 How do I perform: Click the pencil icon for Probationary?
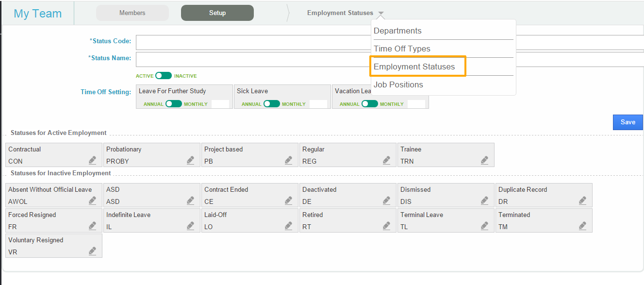click(190, 160)
